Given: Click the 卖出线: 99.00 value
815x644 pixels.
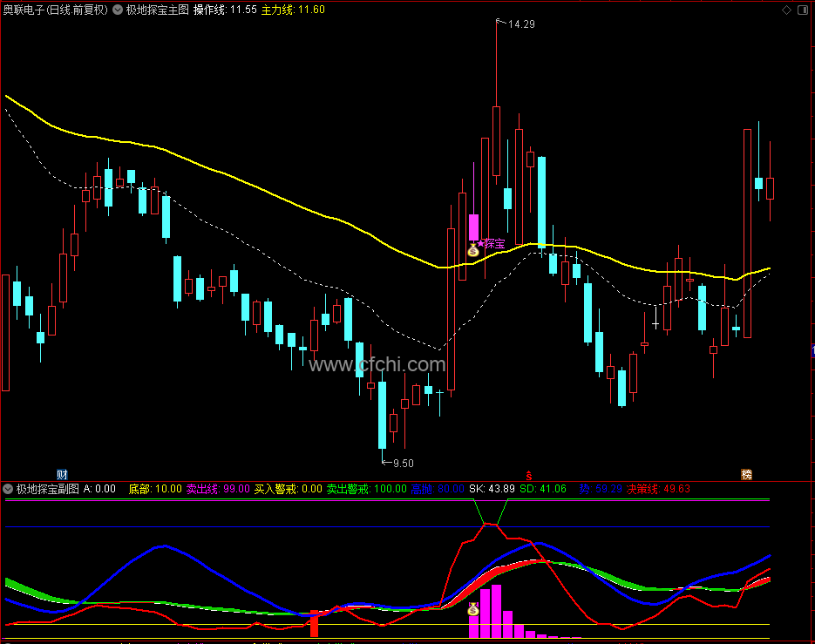Looking at the screenshot, I should [218, 489].
